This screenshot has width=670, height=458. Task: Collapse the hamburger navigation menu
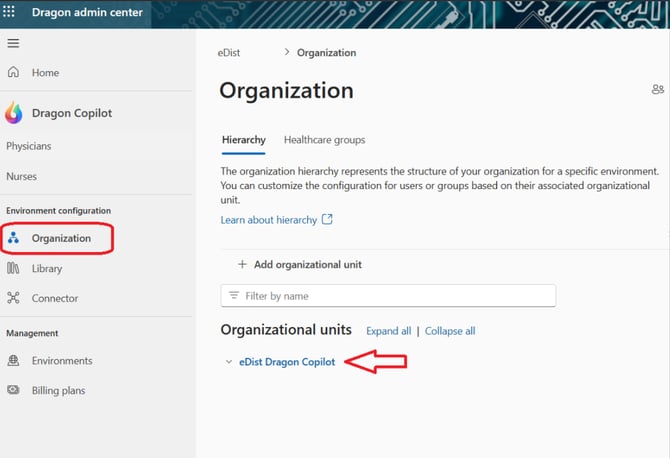click(x=13, y=43)
